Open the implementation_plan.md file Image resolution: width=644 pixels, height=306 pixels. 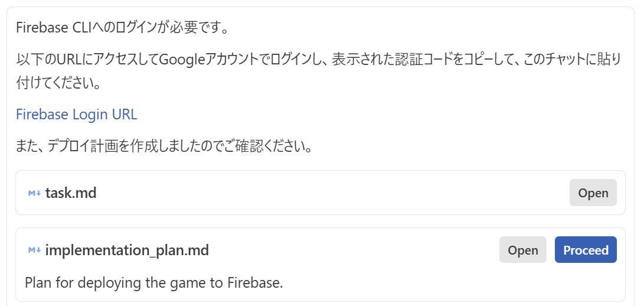522,250
